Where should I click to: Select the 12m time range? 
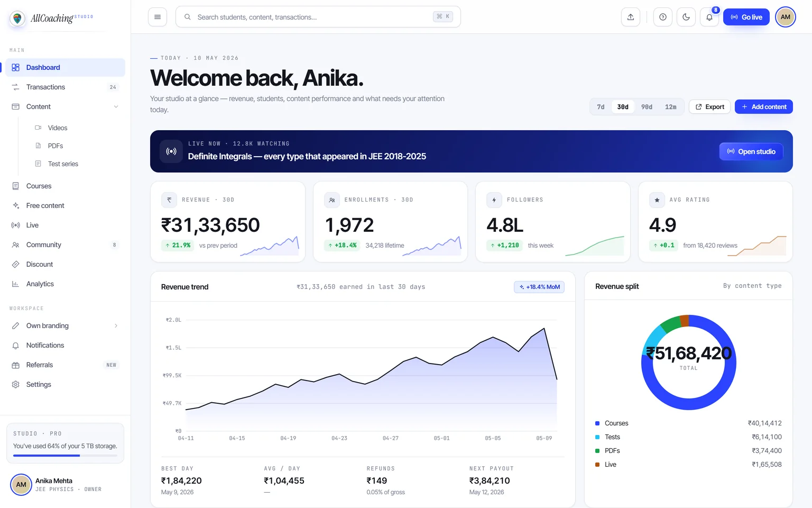(x=671, y=107)
